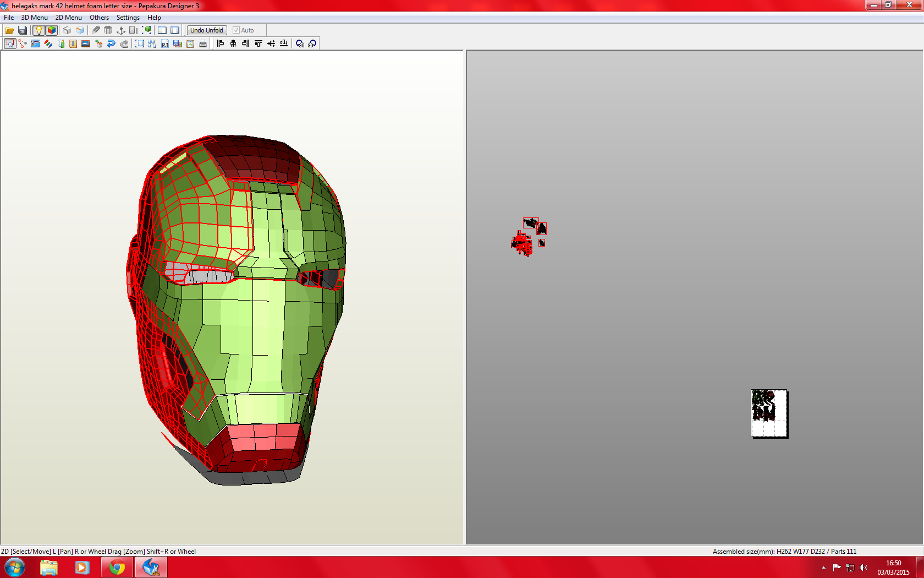The image size is (924, 578).
Task: Click the 3D box with red arrow icon
Action: (98, 43)
